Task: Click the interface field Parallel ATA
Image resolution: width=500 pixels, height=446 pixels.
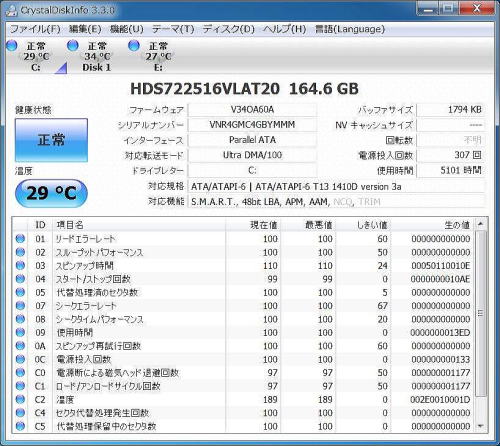Action: (252, 140)
